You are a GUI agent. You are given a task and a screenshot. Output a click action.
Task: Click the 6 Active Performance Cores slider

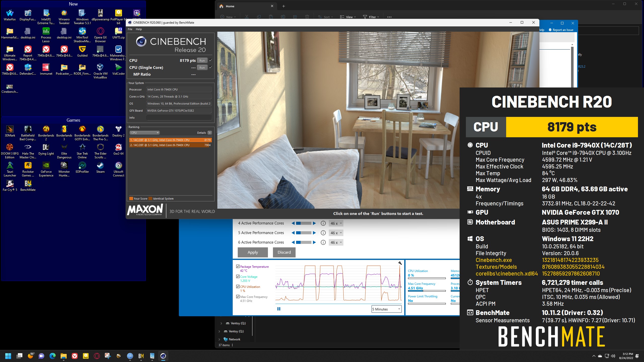pos(304,242)
